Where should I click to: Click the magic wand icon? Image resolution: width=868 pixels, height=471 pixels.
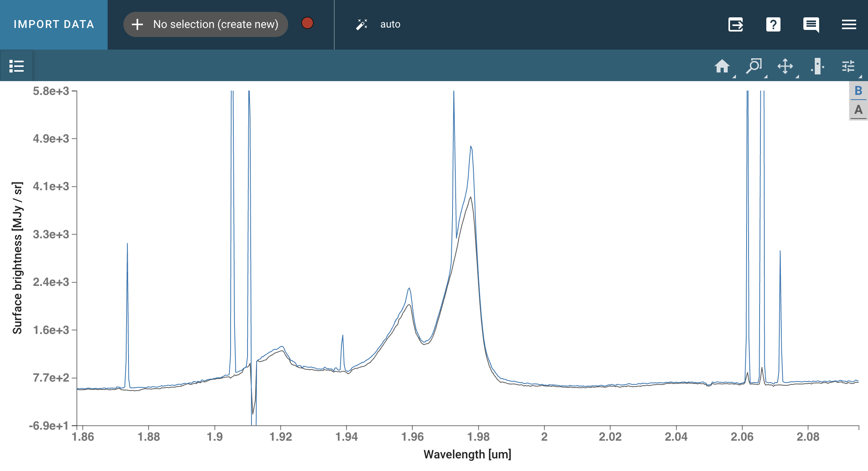tap(361, 24)
